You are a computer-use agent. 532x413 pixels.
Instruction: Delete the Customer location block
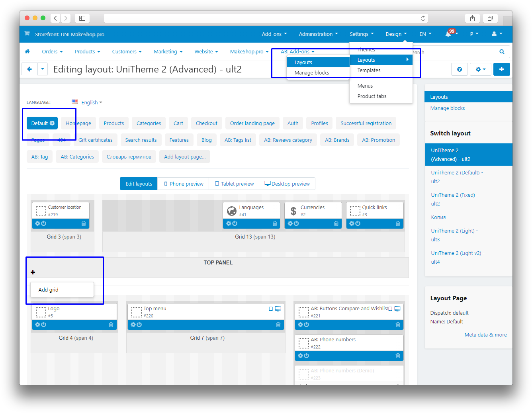84,223
